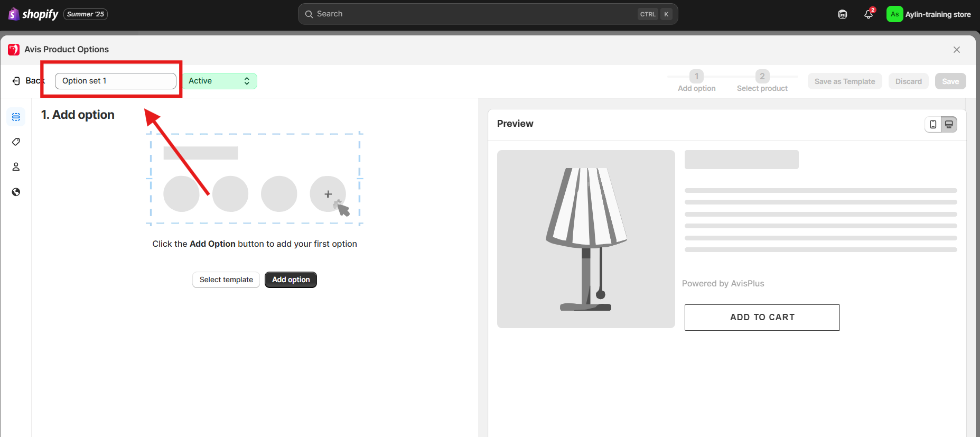
Task: Click the price tag sidebar icon
Action: pos(16,142)
